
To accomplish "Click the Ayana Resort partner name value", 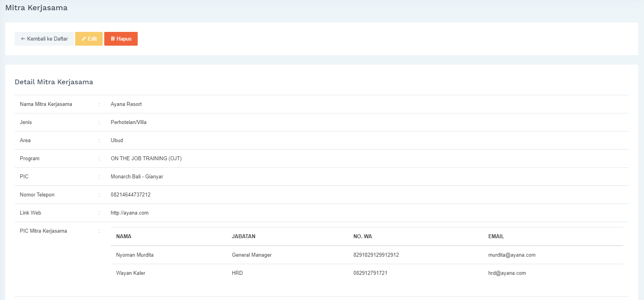I will pos(126,104).
